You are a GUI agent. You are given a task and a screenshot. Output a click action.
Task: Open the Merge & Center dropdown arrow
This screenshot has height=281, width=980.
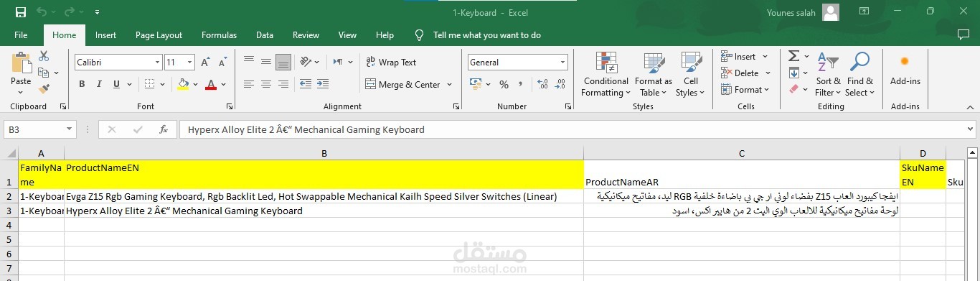point(450,84)
